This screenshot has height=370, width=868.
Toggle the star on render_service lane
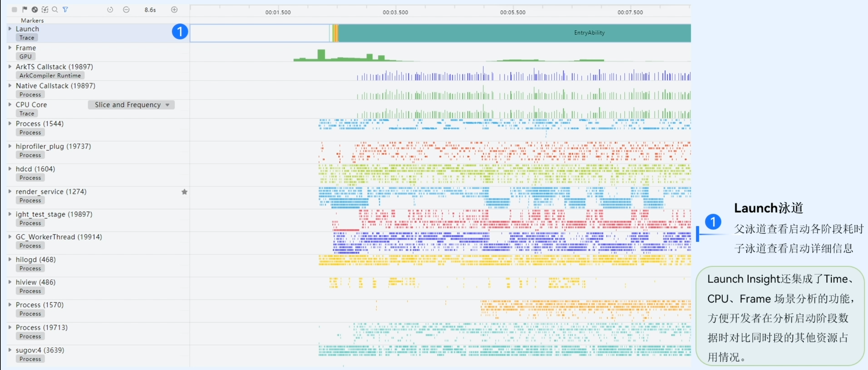[x=184, y=192]
